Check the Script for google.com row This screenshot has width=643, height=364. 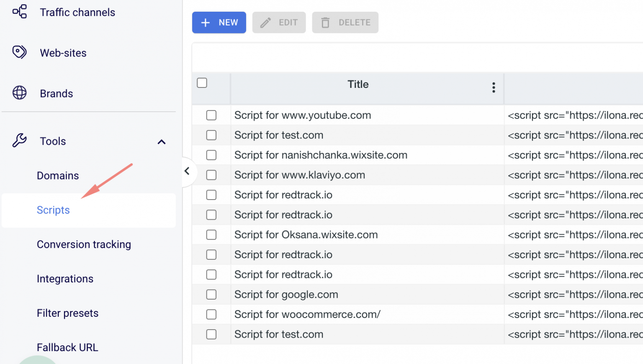click(x=211, y=294)
